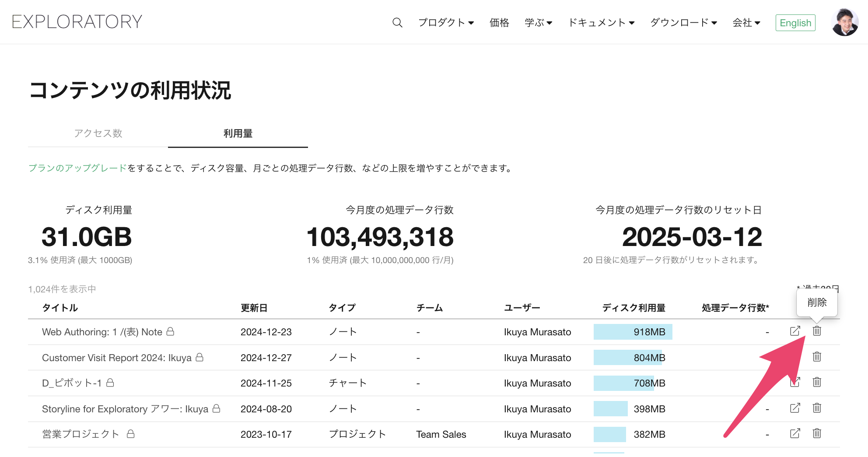The width and height of the screenshot is (868, 457).
Task: Click lock icon beside Web Authoring note
Action: pyautogui.click(x=171, y=331)
